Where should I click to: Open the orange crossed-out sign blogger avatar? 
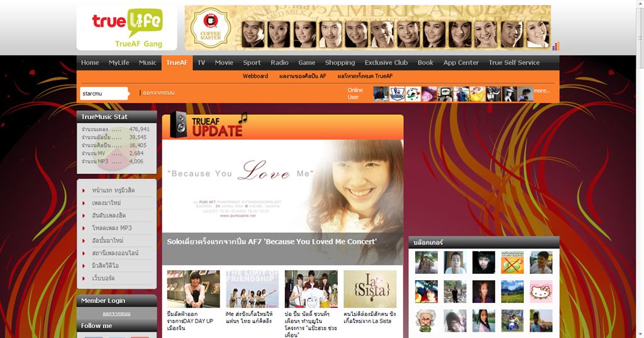click(512, 263)
